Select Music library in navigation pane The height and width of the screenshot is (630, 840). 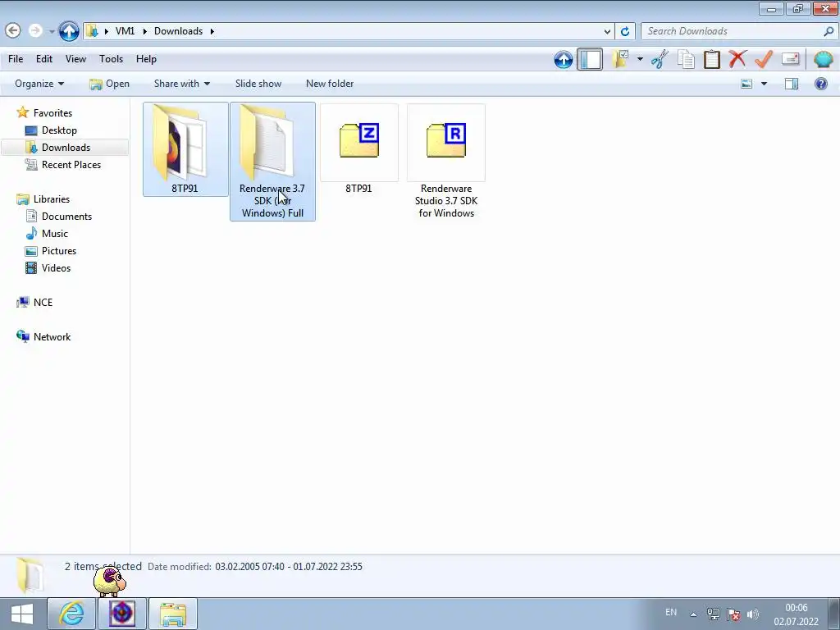pyautogui.click(x=55, y=234)
